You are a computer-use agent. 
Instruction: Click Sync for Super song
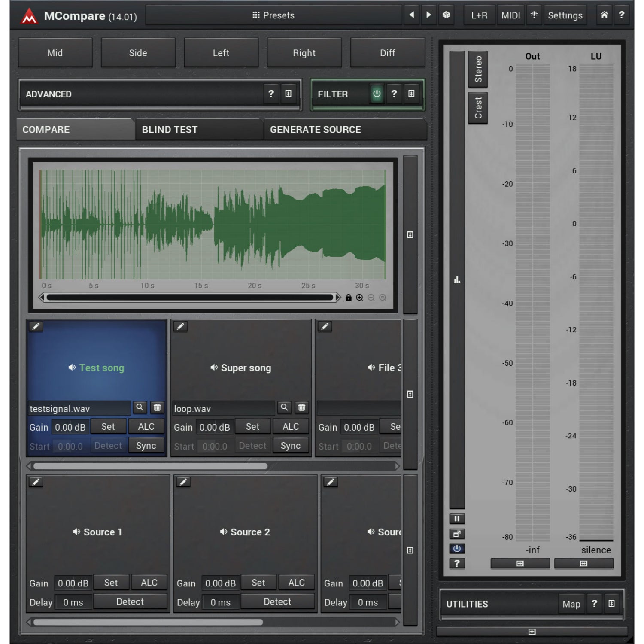[291, 446]
